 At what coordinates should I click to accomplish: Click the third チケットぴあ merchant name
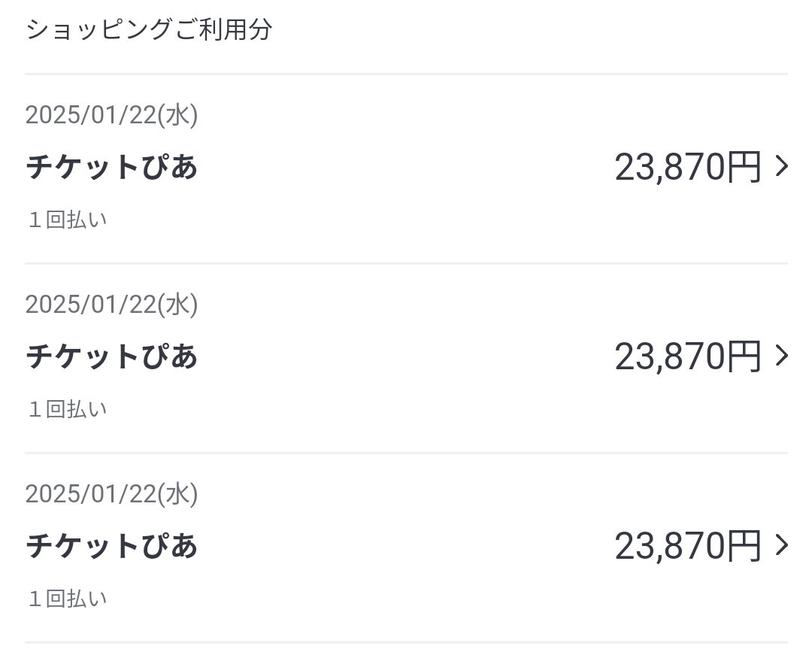click(112, 546)
